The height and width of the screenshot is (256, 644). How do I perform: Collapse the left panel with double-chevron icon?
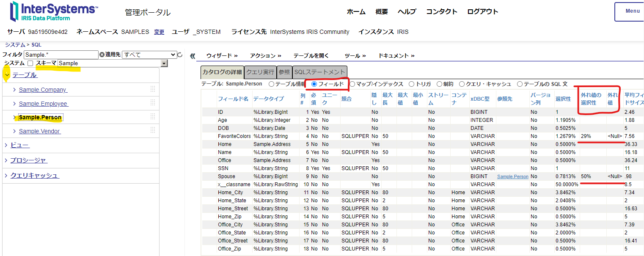tap(193, 56)
